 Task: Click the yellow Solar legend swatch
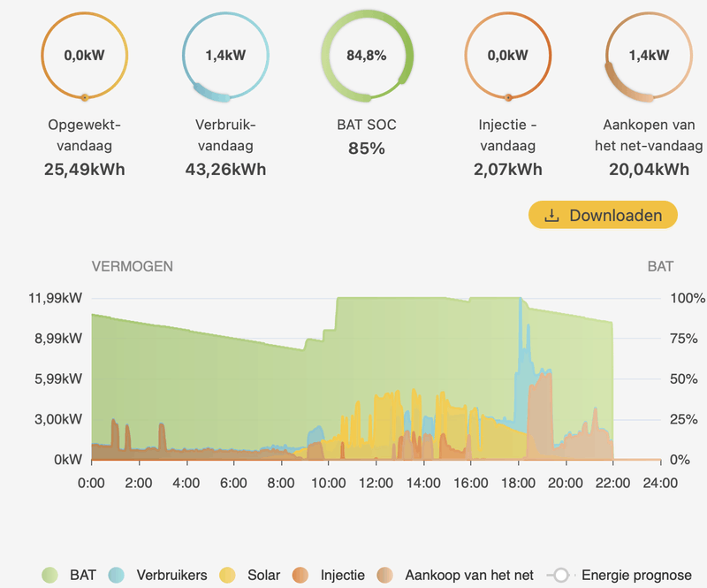[229, 575]
